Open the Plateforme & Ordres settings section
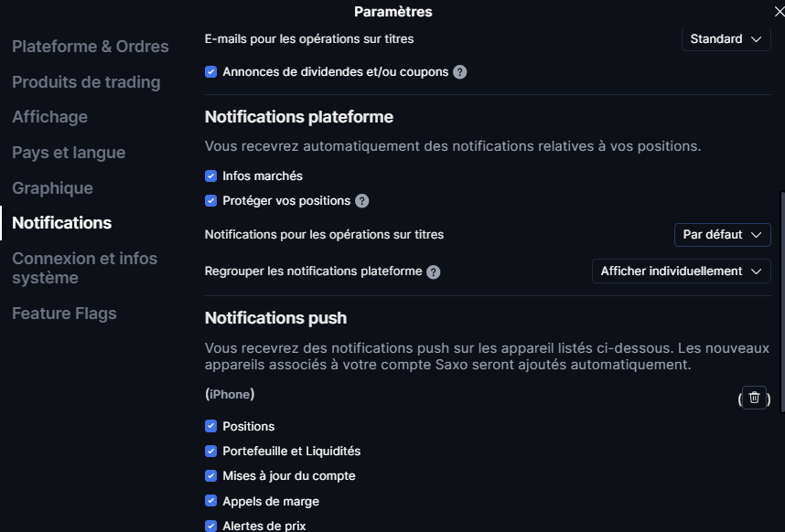 coord(91,47)
